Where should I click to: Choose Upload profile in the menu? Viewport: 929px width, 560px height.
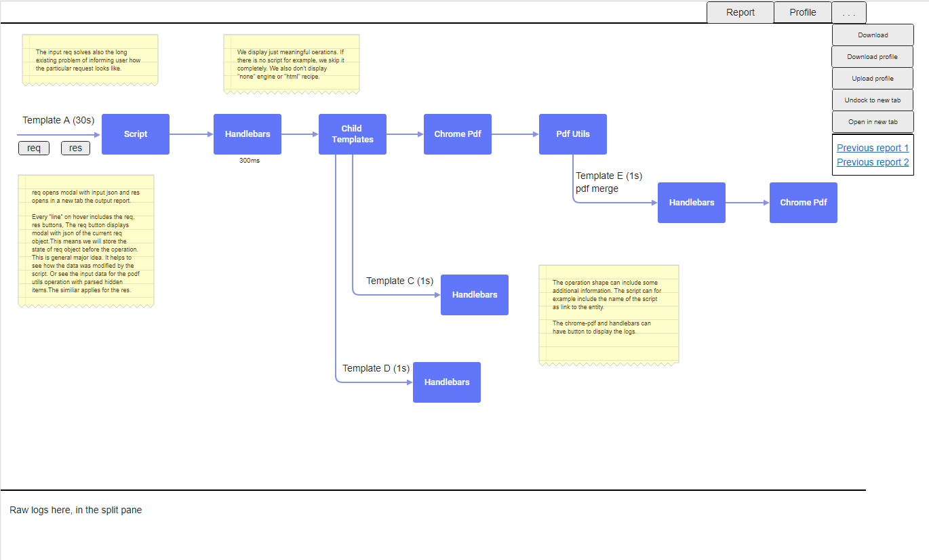tap(872, 78)
